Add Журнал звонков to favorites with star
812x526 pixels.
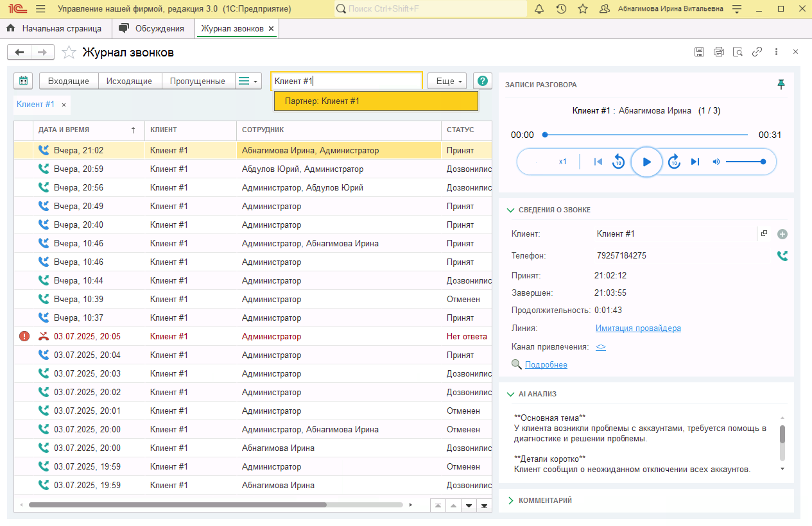coord(69,53)
